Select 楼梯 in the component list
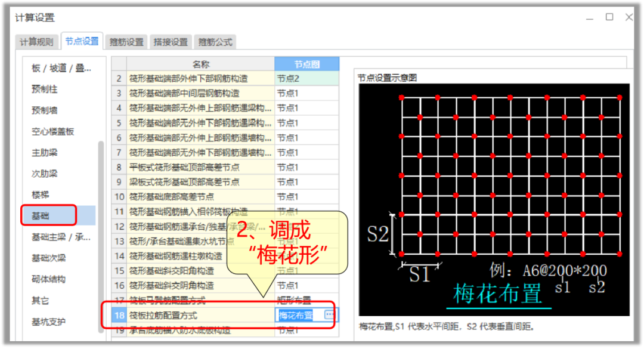Screen dimensions: 644x349 coord(41,194)
